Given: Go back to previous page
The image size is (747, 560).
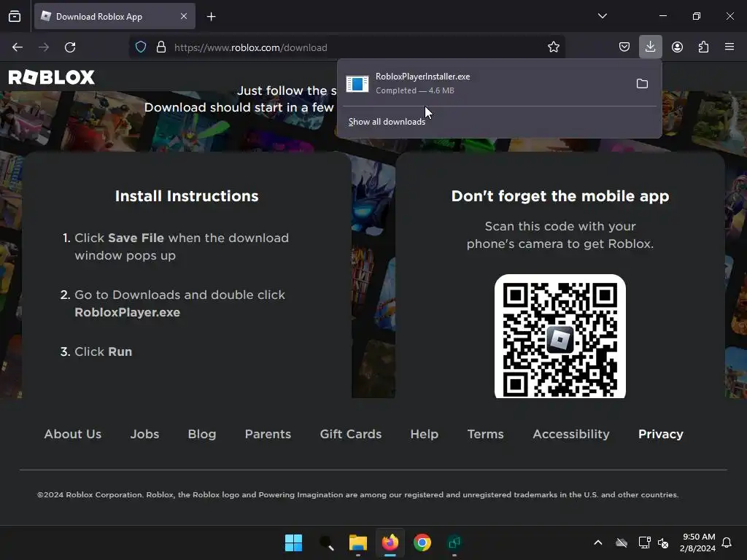Looking at the screenshot, I should pyautogui.click(x=18, y=47).
